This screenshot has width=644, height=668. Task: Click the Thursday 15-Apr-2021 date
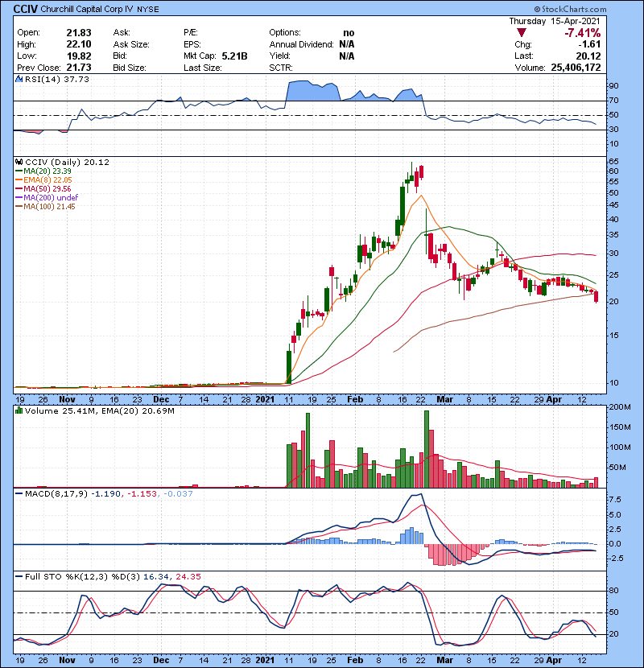(x=555, y=21)
